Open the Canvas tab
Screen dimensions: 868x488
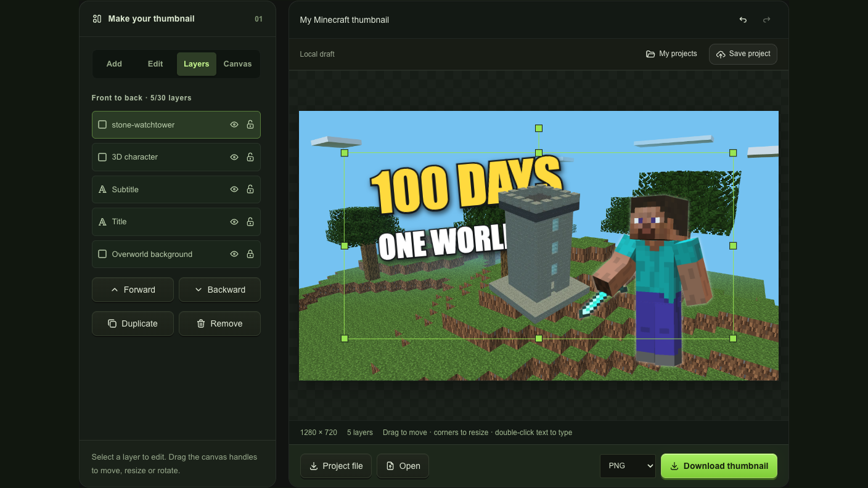[237, 64]
